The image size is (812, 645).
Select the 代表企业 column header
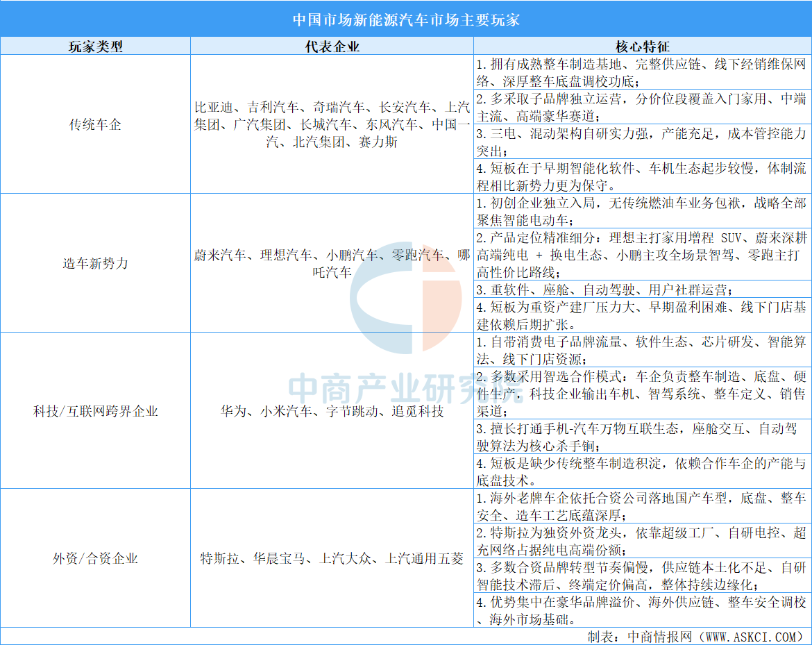[x=332, y=46]
